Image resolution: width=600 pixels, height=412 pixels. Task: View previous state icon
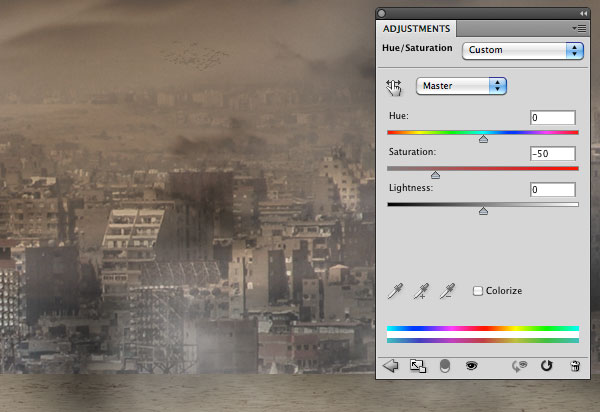click(x=519, y=366)
